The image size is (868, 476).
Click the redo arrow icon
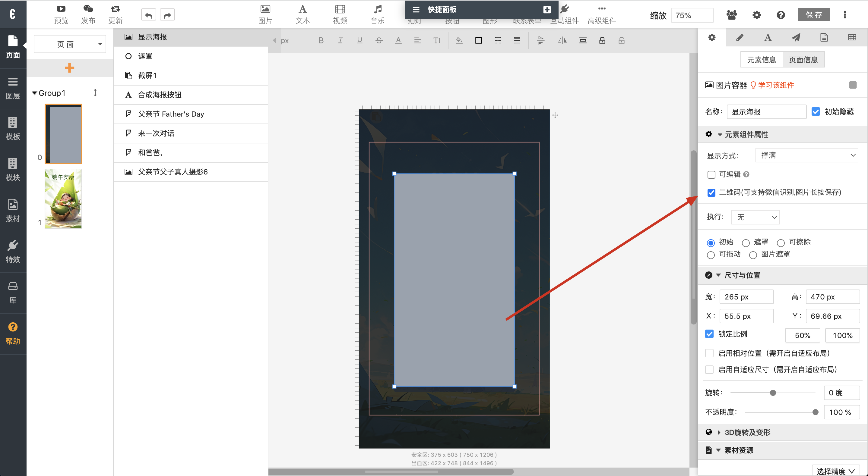tap(167, 15)
